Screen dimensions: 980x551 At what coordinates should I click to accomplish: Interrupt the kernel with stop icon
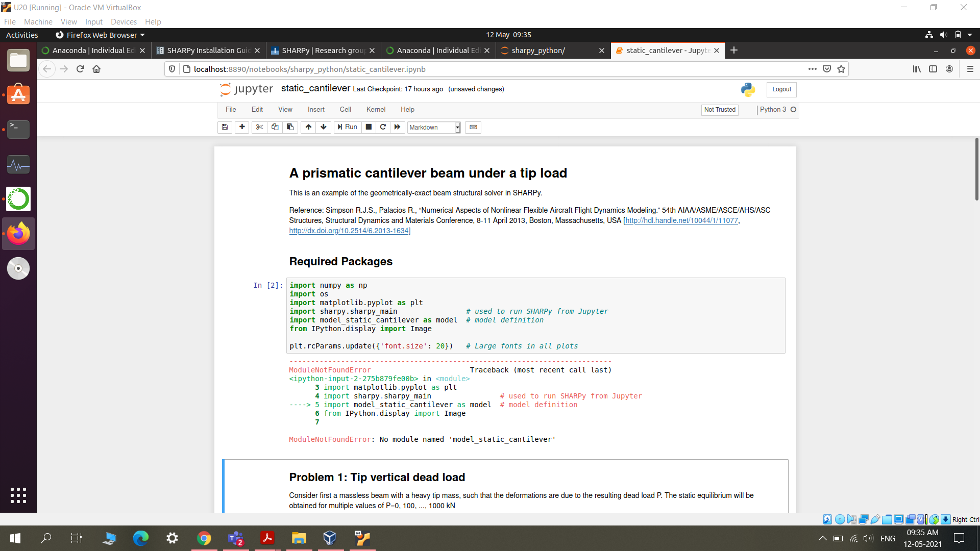(369, 127)
